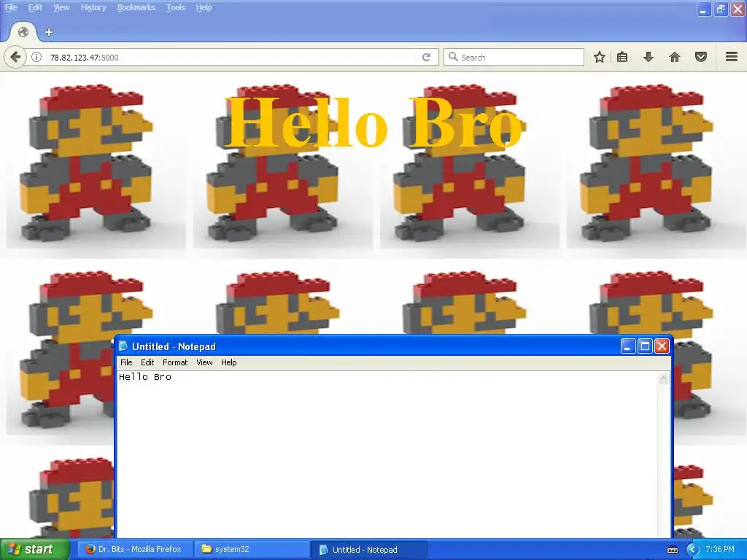The image size is (747, 560).
Task: Open Firefox hamburger menu
Action: [x=732, y=57]
